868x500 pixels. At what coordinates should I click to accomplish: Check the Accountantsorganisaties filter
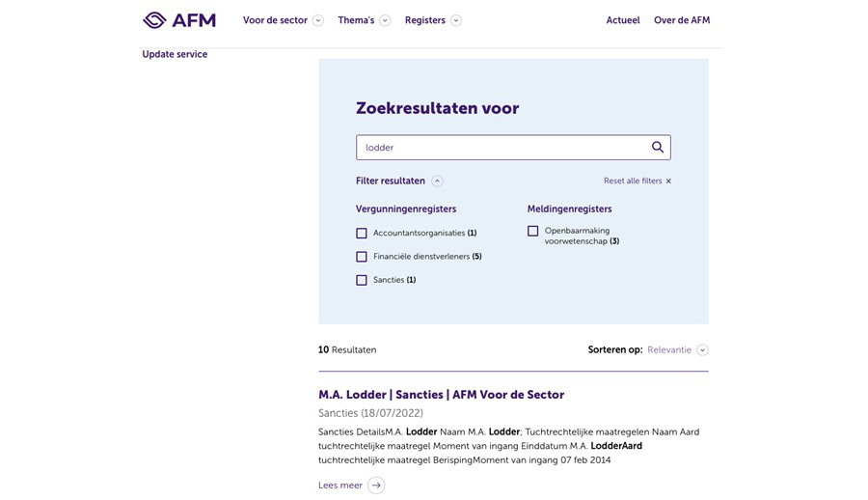point(362,234)
